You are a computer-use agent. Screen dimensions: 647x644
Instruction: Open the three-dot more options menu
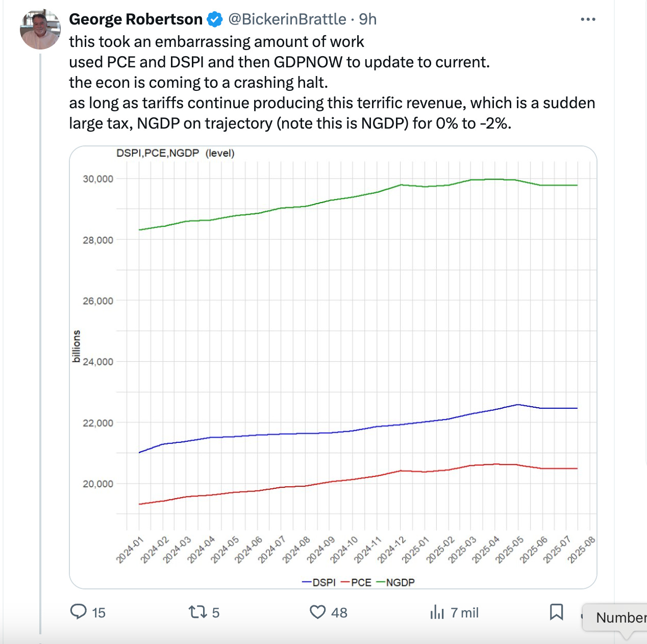point(588,19)
